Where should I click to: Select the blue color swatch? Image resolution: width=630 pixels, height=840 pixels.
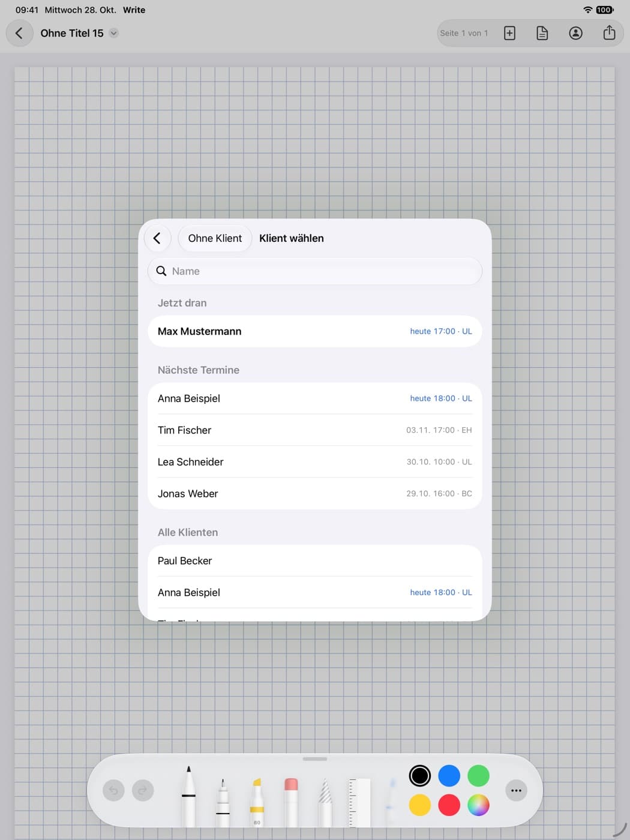[449, 776]
